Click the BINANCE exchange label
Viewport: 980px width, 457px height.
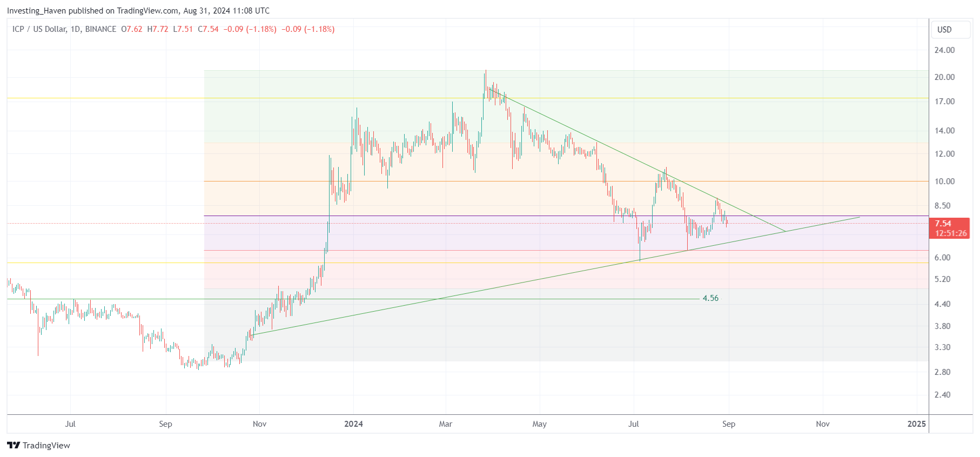[100, 29]
